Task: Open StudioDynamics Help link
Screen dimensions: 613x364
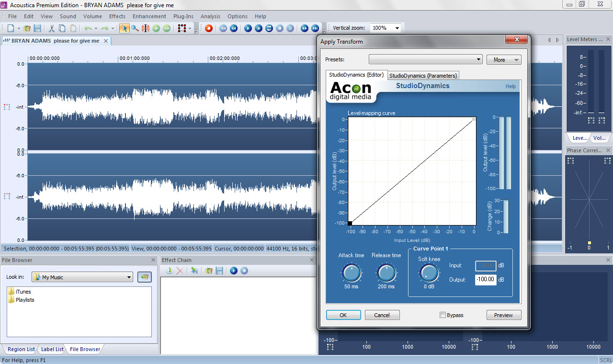Action: [x=511, y=86]
